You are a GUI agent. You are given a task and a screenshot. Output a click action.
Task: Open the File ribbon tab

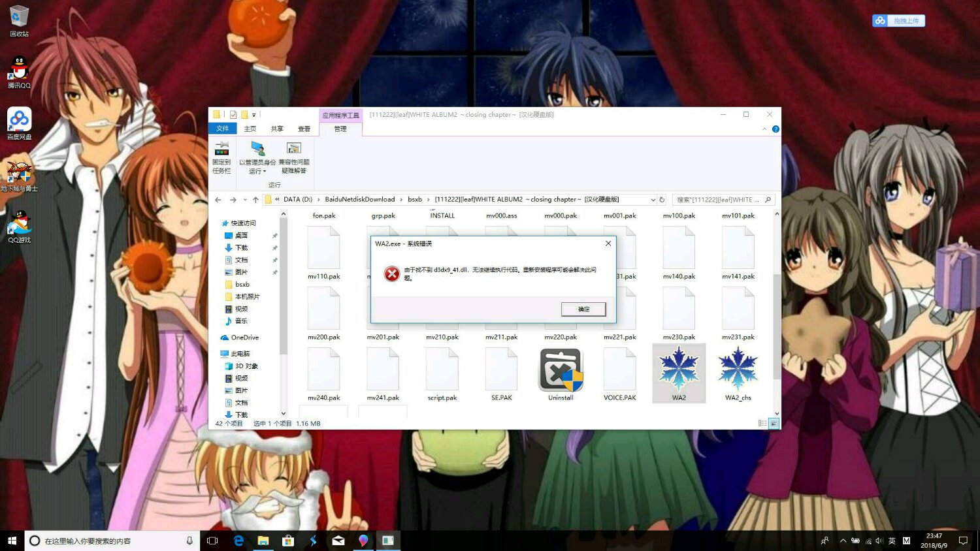click(222, 129)
